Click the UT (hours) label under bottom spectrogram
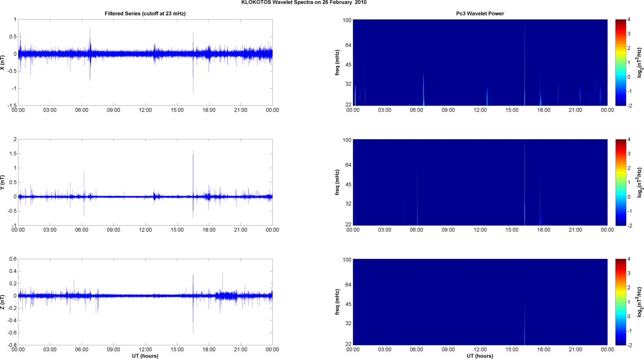 [x=480, y=356]
